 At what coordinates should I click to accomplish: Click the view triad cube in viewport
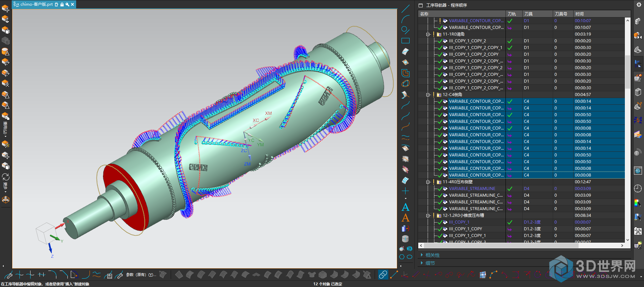pyautogui.click(x=46, y=233)
